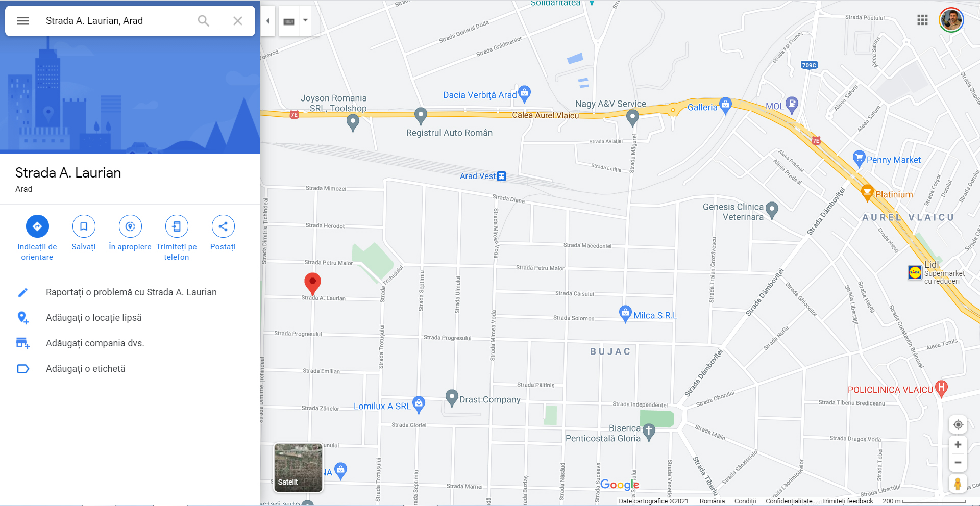Viewport: 980px width, 506px height.
Task: Switch to Satelit map view thumbnail
Action: pyautogui.click(x=298, y=467)
